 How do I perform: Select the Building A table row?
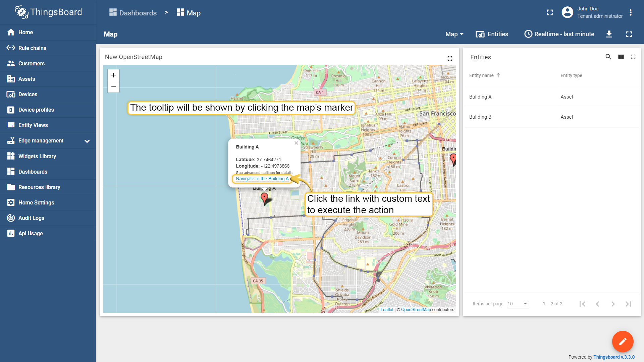click(551, 97)
